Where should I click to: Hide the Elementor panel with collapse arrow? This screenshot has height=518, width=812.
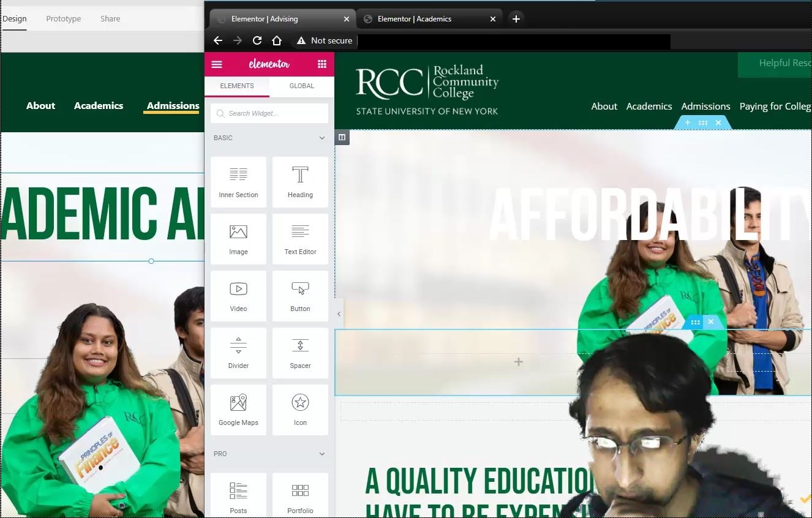[339, 314]
